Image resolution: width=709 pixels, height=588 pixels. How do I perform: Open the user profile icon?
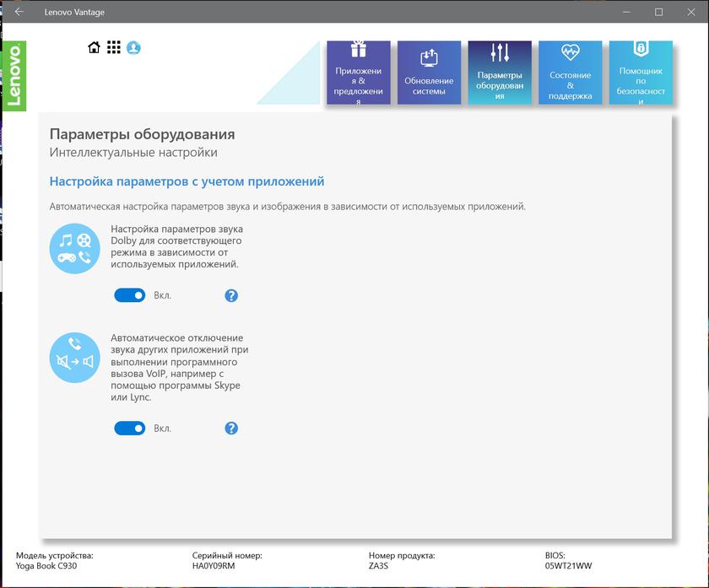(x=133, y=48)
